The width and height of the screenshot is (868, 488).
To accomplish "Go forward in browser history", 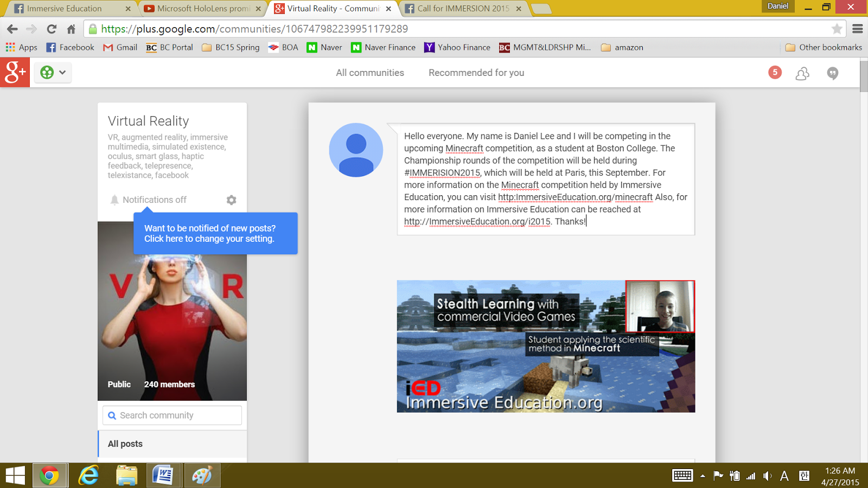I will (x=31, y=29).
